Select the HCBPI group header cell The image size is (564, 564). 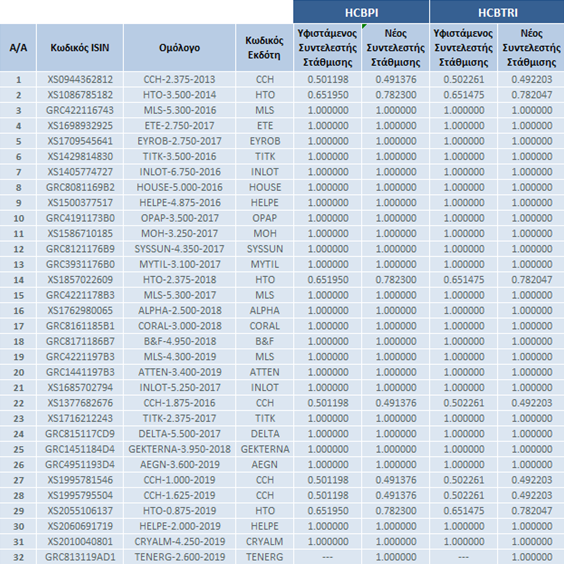361,12
